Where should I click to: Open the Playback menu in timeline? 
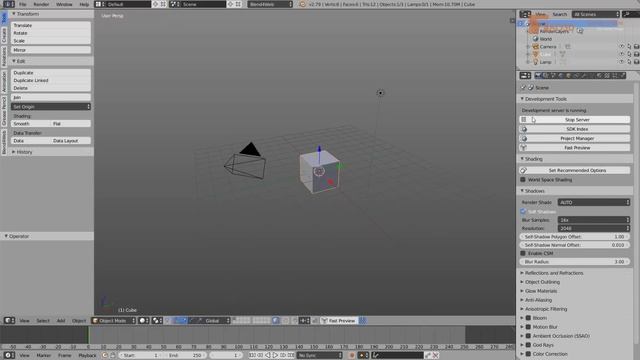coord(87,356)
